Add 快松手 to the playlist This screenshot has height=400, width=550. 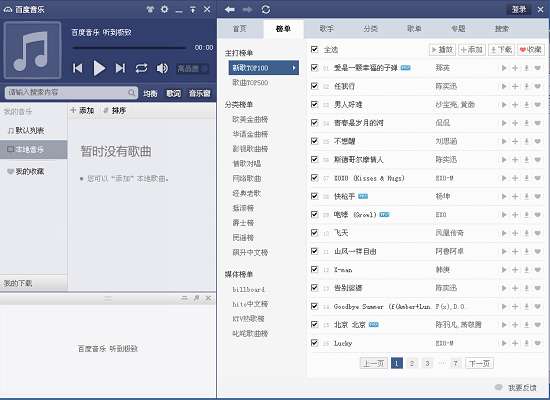515,196
